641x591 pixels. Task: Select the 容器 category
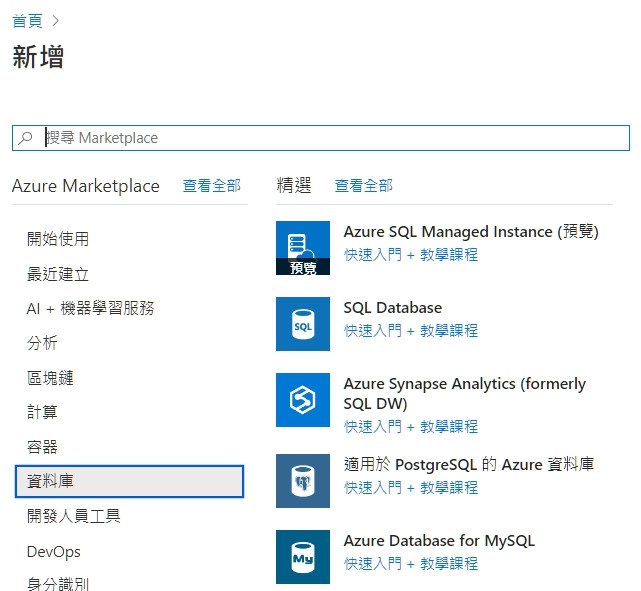(x=42, y=447)
